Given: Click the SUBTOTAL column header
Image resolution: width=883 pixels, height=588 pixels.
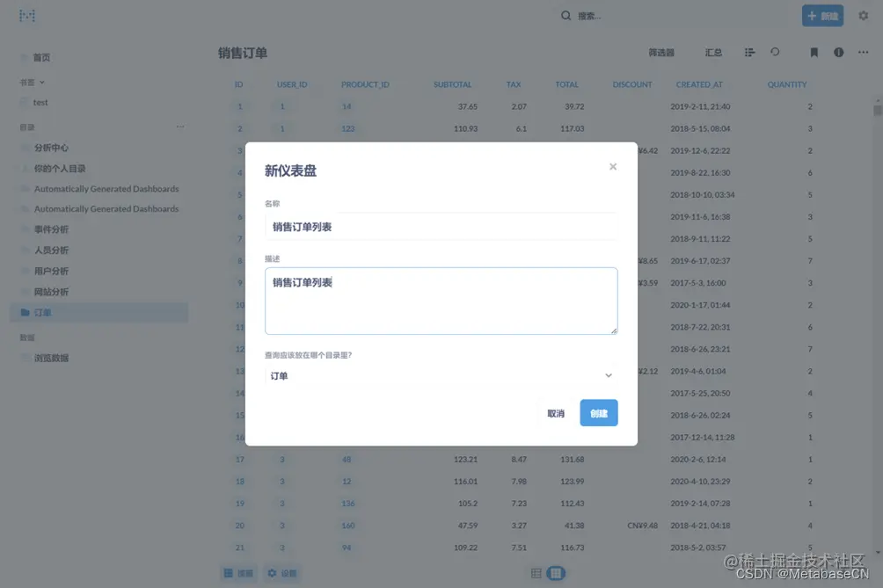Looking at the screenshot, I should pos(452,84).
